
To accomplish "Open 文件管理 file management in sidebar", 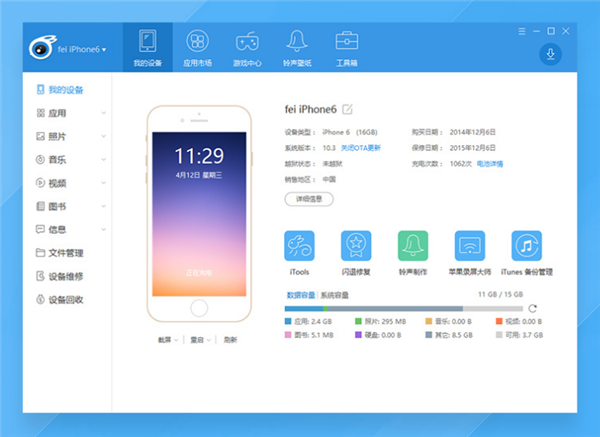I will (60, 253).
